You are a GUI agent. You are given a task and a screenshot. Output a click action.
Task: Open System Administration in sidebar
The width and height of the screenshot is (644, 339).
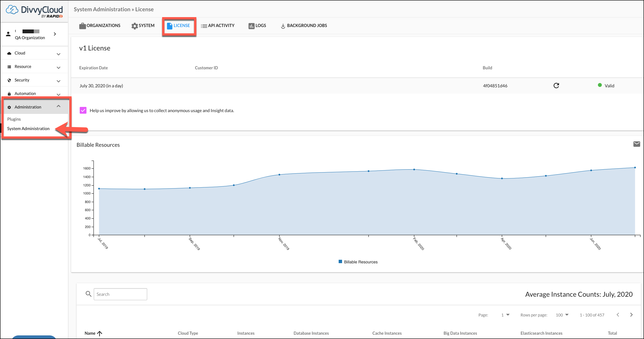tap(28, 129)
